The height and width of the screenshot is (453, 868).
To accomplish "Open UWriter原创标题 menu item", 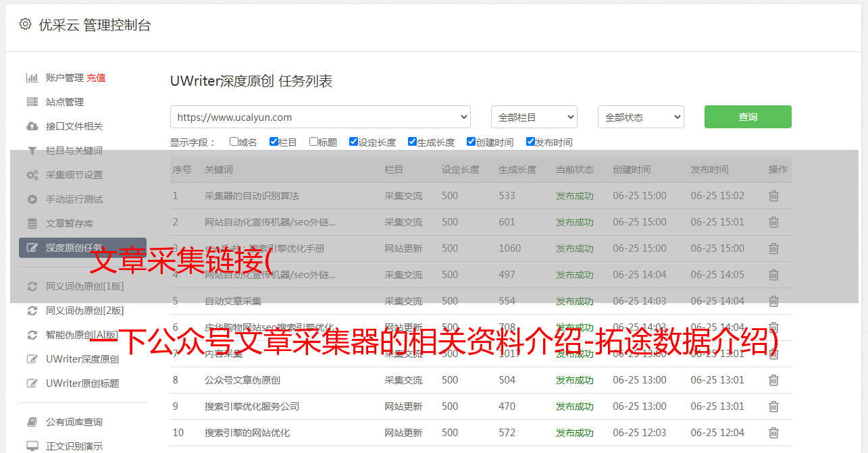I will 82,383.
